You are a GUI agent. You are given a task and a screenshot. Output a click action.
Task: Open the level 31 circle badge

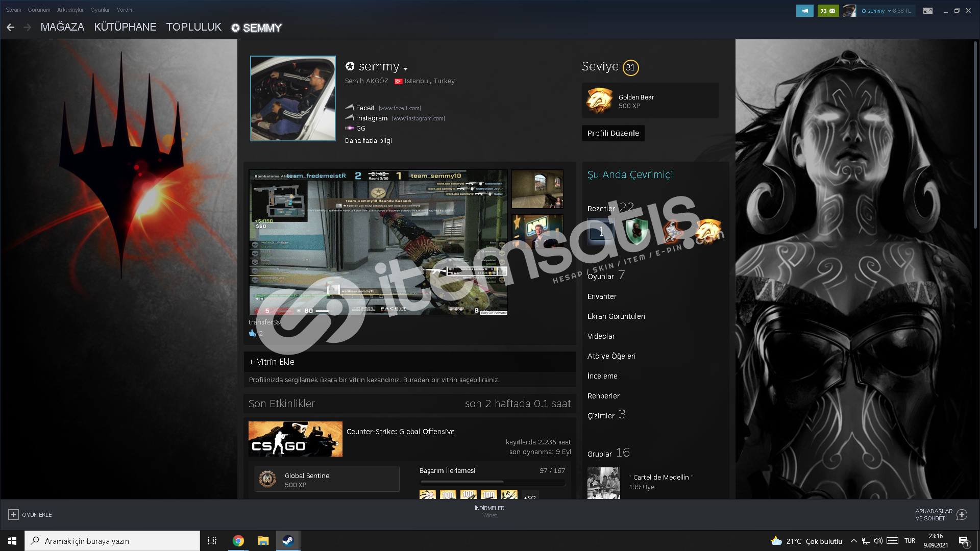tap(631, 67)
